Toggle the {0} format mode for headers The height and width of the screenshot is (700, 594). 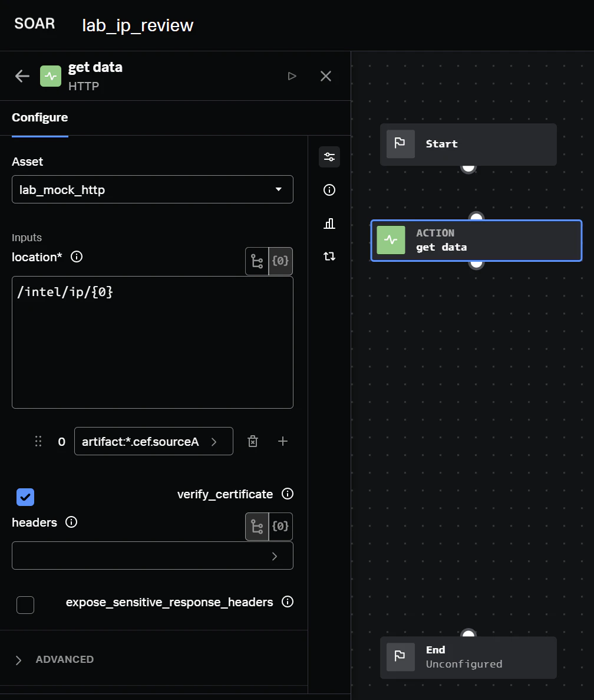pyautogui.click(x=280, y=527)
